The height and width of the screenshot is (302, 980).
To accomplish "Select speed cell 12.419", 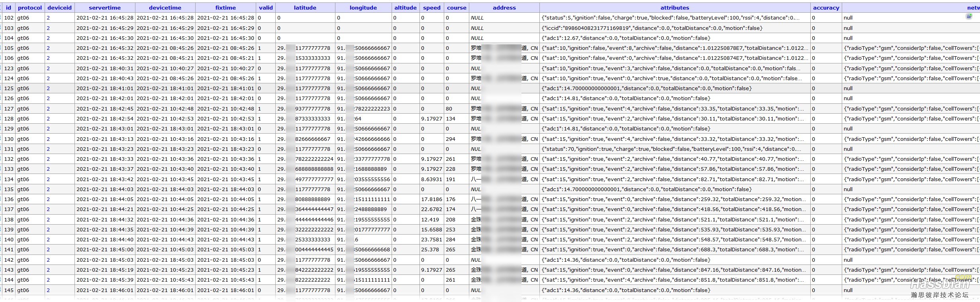I will click(432, 220).
